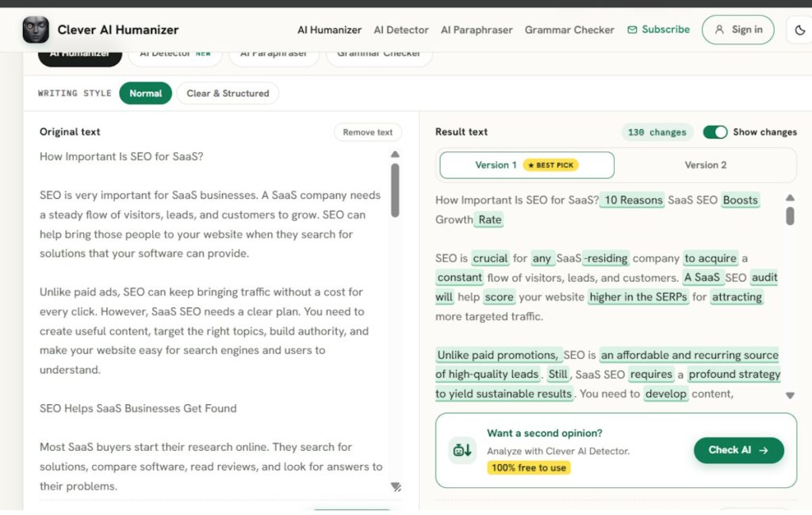Click the AI detector robot icon
The image size is (812, 515).
(x=462, y=450)
